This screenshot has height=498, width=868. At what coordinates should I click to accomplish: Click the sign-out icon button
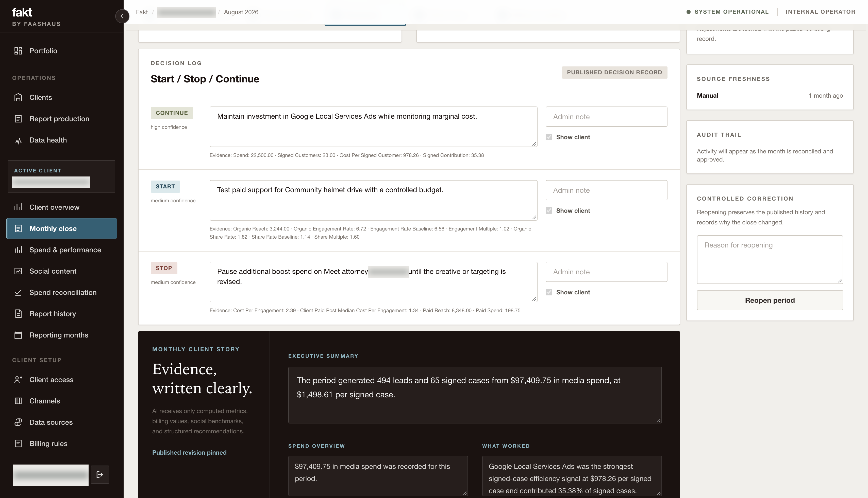coord(100,475)
